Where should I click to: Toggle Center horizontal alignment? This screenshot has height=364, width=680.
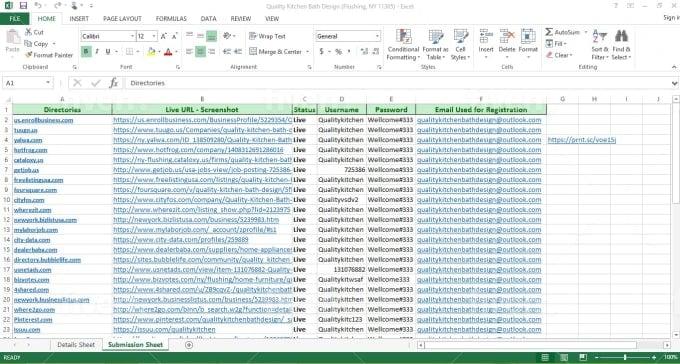coord(200,52)
